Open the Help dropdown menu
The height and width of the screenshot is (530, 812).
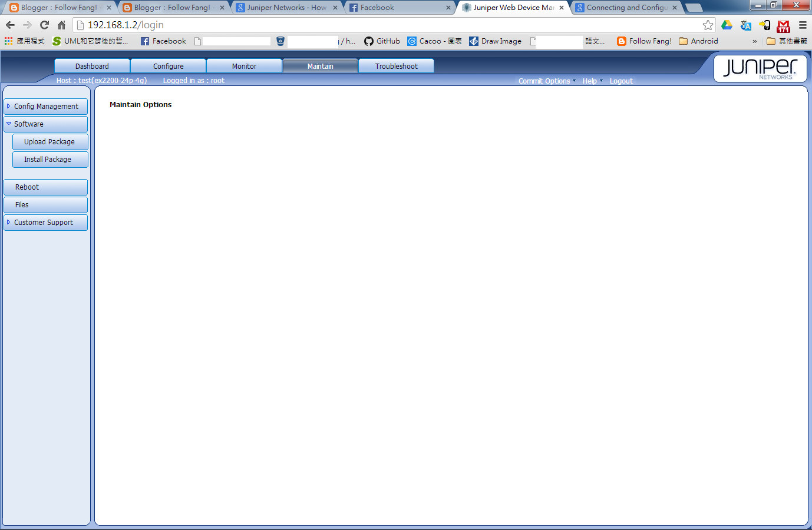tap(592, 81)
